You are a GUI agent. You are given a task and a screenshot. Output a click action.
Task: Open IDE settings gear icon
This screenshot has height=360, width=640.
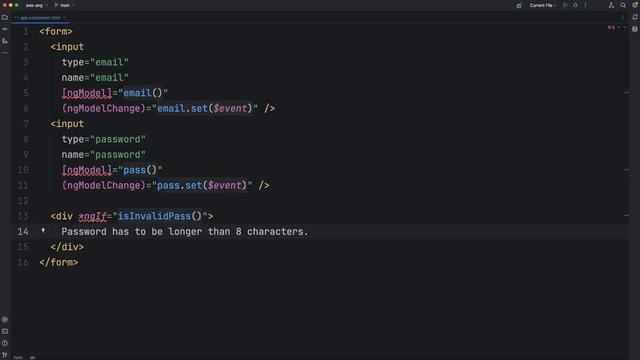[x=635, y=5]
